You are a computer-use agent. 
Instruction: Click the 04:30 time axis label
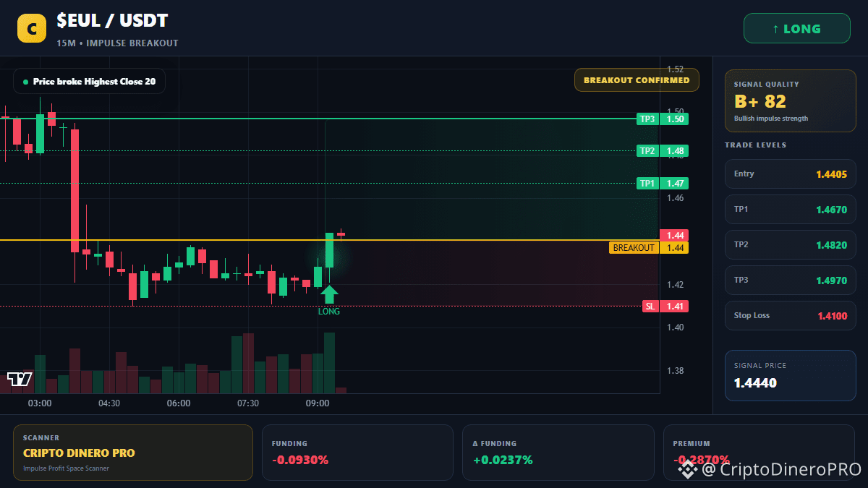pyautogui.click(x=109, y=403)
